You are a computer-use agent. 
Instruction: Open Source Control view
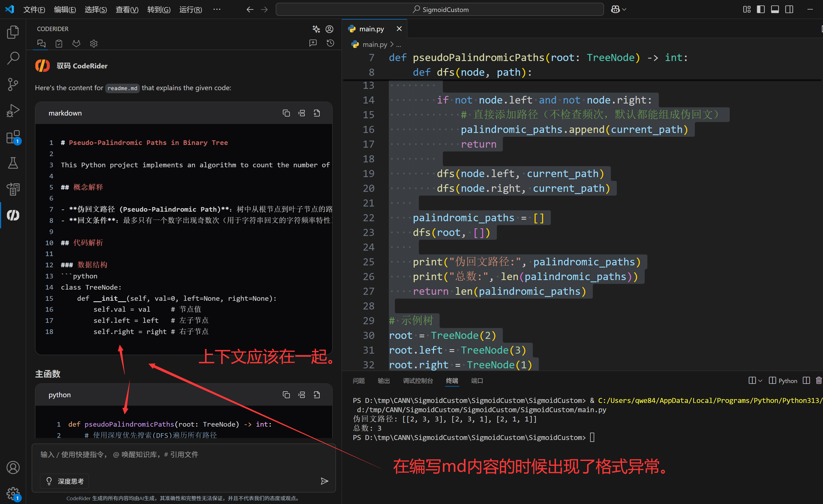coord(13,84)
